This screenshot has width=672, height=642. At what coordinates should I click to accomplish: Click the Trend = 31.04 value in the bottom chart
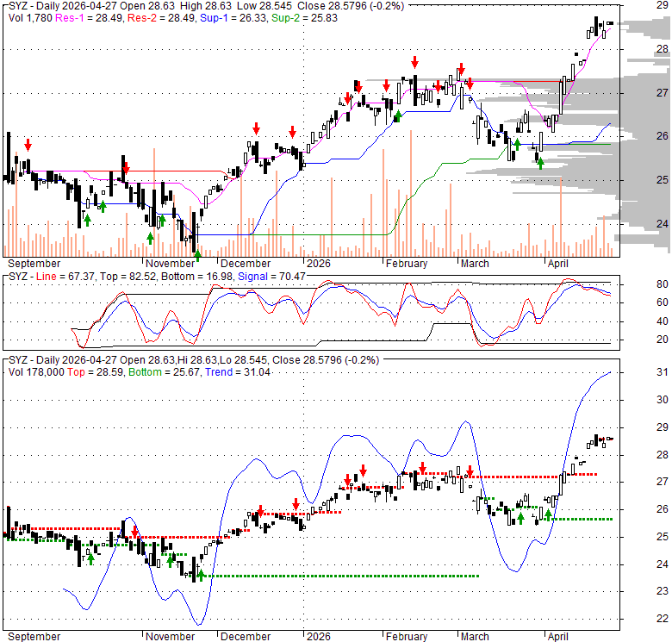point(238,372)
